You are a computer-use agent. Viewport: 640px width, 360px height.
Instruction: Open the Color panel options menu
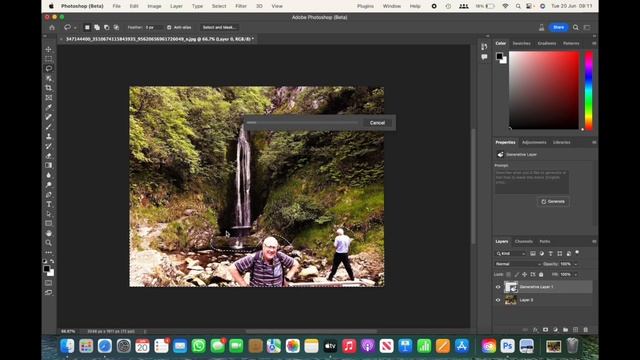click(x=594, y=43)
